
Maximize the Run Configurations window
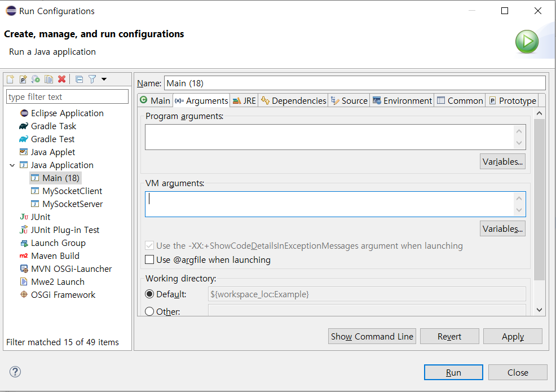point(505,11)
